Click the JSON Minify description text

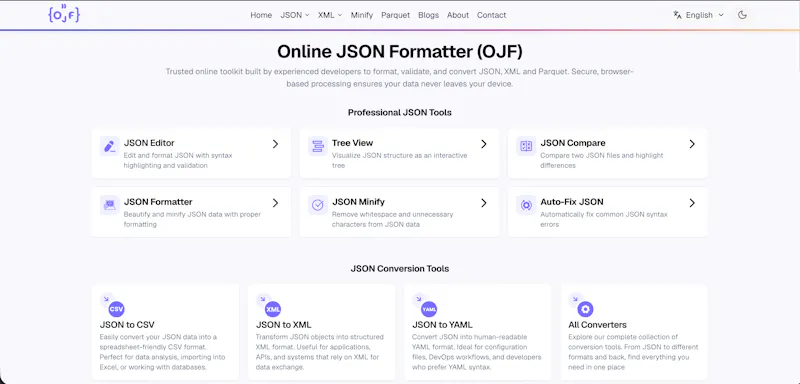(x=392, y=219)
